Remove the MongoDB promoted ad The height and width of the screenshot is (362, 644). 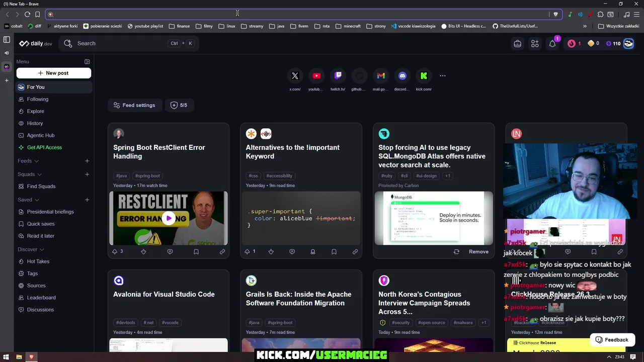[478, 252]
